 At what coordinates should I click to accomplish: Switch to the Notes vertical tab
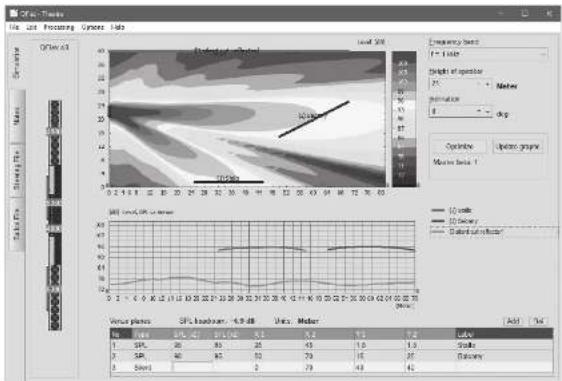pyautogui.click(x=17, y=116)
